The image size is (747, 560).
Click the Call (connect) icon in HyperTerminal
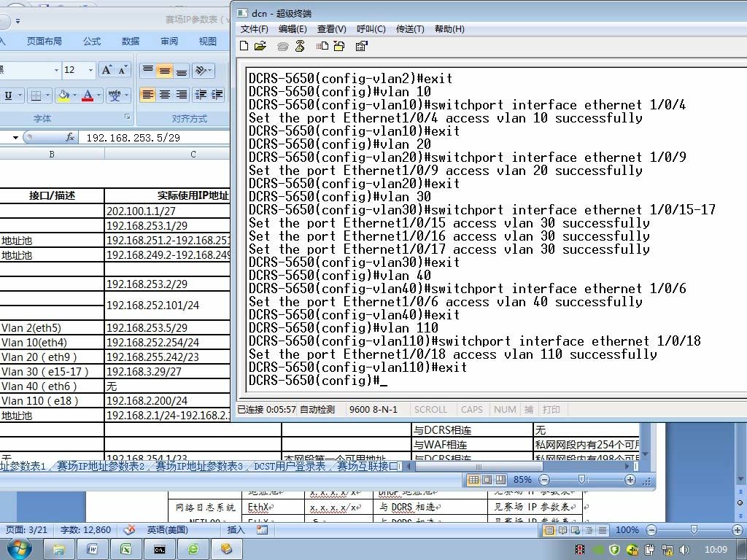click(283, 46)
